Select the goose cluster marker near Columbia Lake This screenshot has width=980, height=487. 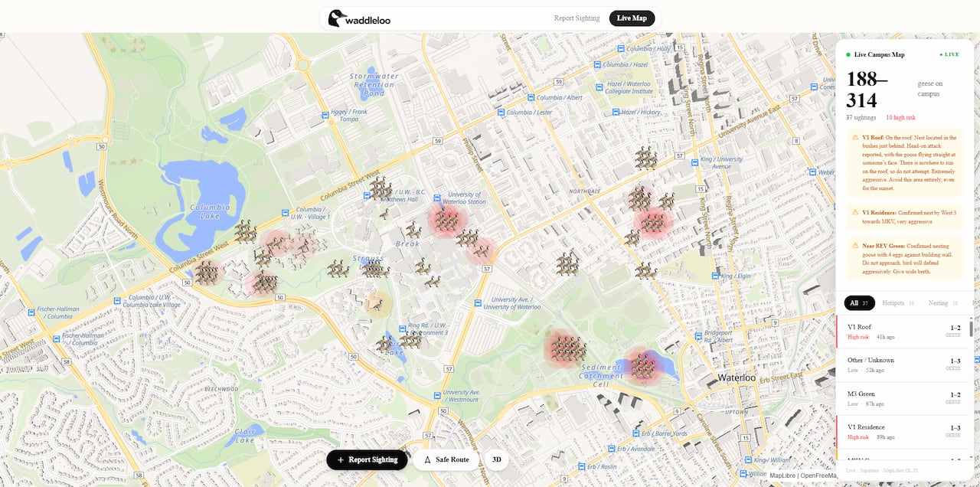(245, 232)
